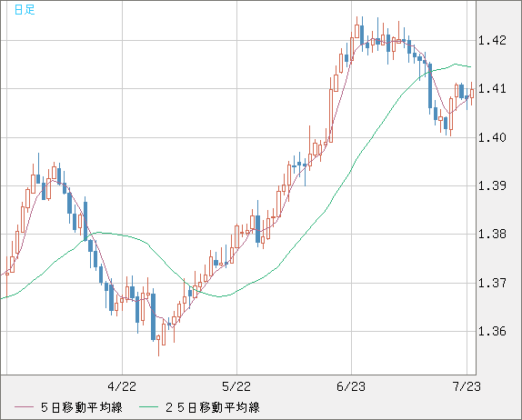Click the 25日移動平均線 legend label
Viewport: 522px width, 420px height.
click(x=213, y=407)
